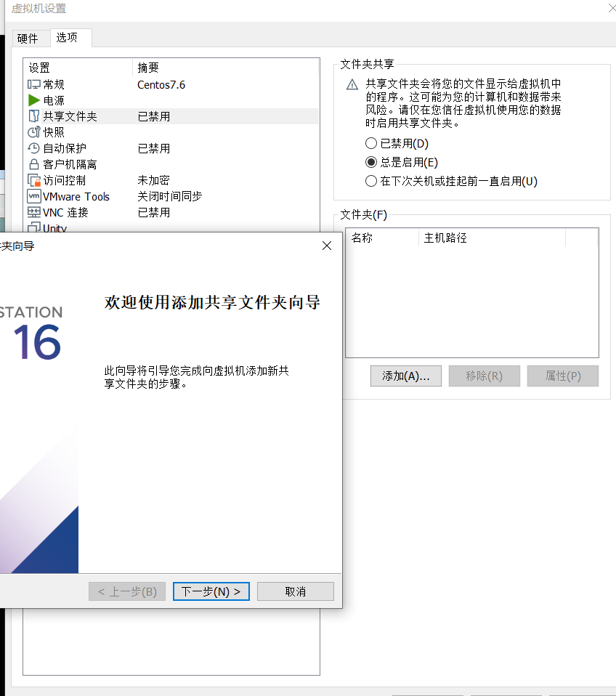Select the Unity settings row
Screen dimensions: 616x696
click(171, 227)
